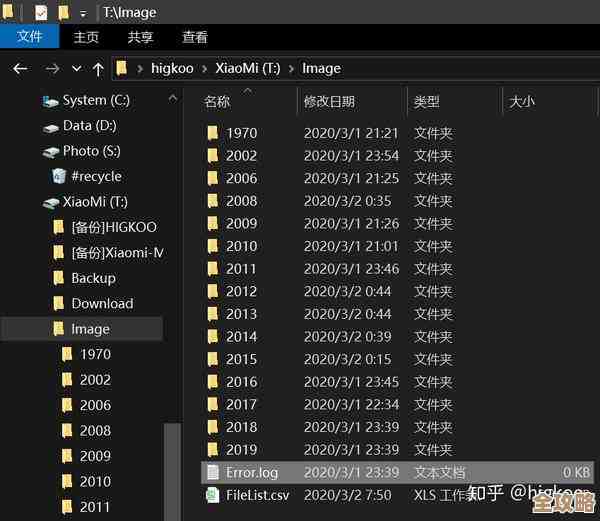Viewport: 600px width, 521px height.
Task: Select the 2016 folder icon in file list
Action: 213,382
